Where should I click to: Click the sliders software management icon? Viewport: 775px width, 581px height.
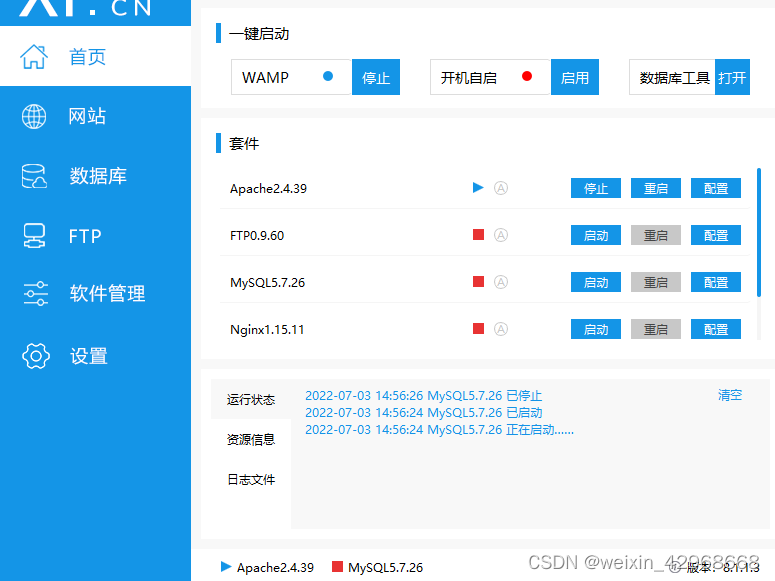[x=36, y=293]
